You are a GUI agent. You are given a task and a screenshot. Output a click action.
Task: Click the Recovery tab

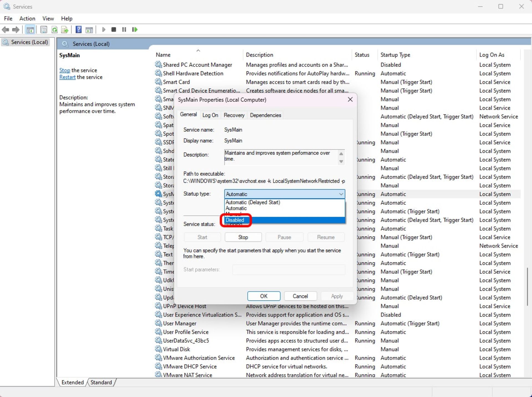coord(234,115)
